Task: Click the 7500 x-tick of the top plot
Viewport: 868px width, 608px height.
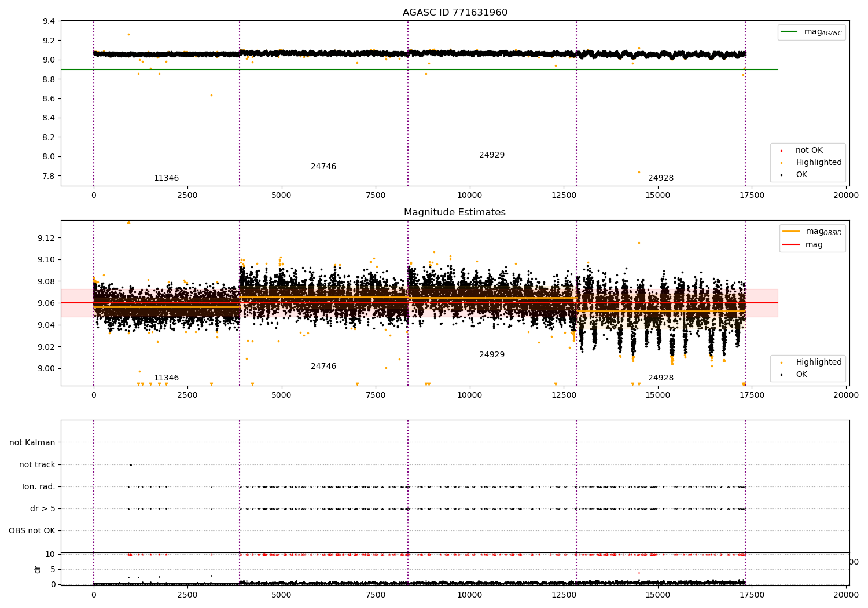Action: coord(376,196)
